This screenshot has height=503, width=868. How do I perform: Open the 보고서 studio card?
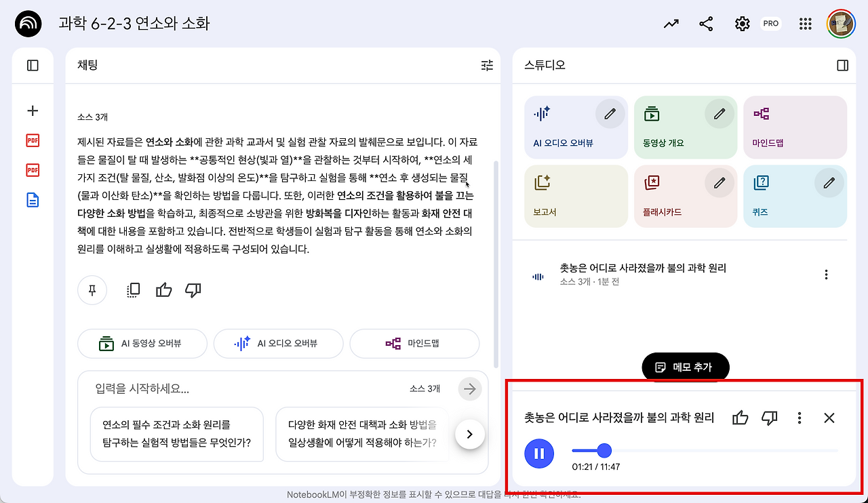point(576,196)
